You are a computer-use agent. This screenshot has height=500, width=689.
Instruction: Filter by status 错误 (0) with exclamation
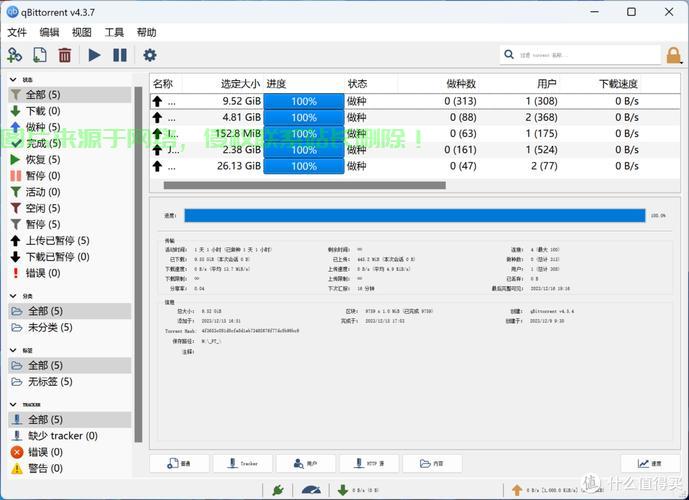tap(69, 273)
